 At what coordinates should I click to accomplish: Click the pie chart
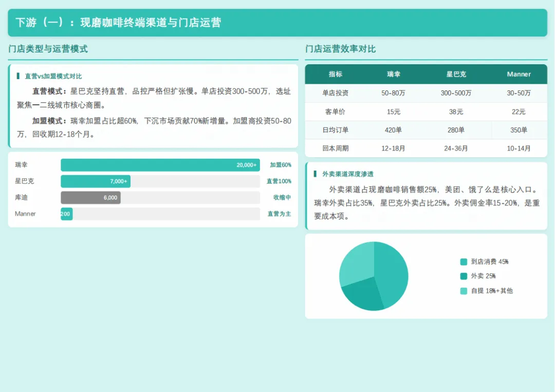coord(374,276)
